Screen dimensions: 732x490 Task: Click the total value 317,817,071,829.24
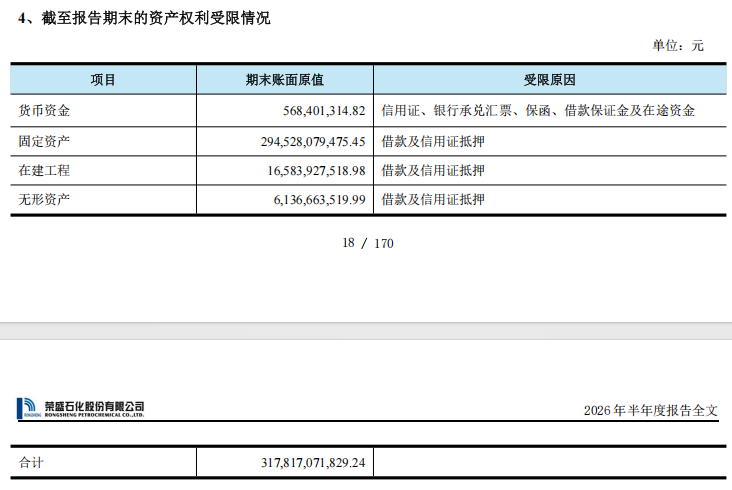(x=313, y=463)
